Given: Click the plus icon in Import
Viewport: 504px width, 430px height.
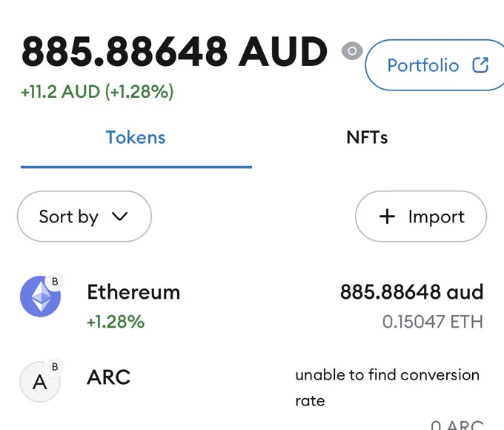Looking at the screenshot, I should click(x=387, y=216).
